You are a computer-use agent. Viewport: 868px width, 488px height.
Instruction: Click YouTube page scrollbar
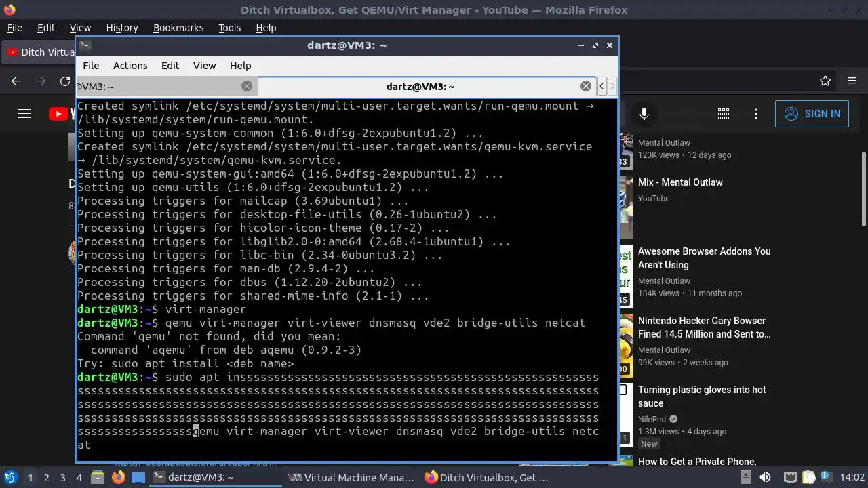(x=863, y=190)
